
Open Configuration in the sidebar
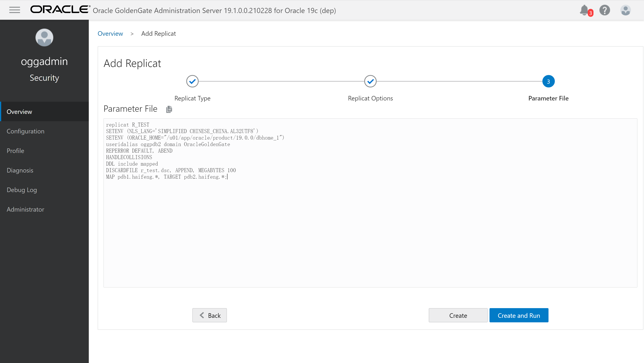pos(25,131)
